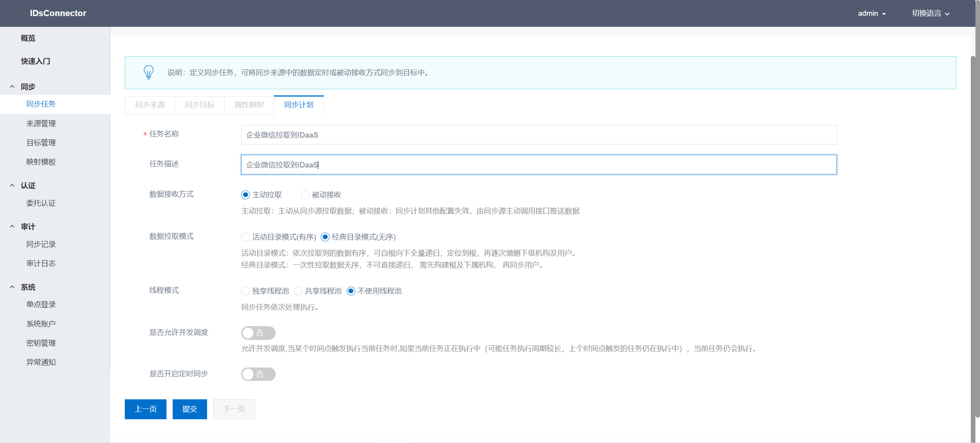The height and width of the screenshot is (443, 980).
Task: Choose the 共享线程池 thread mode
Action: [298, 291]
